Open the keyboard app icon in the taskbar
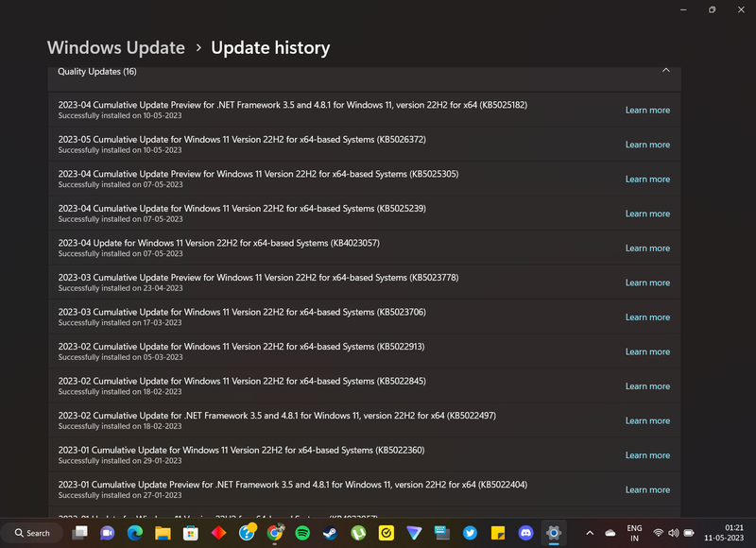This screenshot has width=756, height=548. (x=442, y=533)
